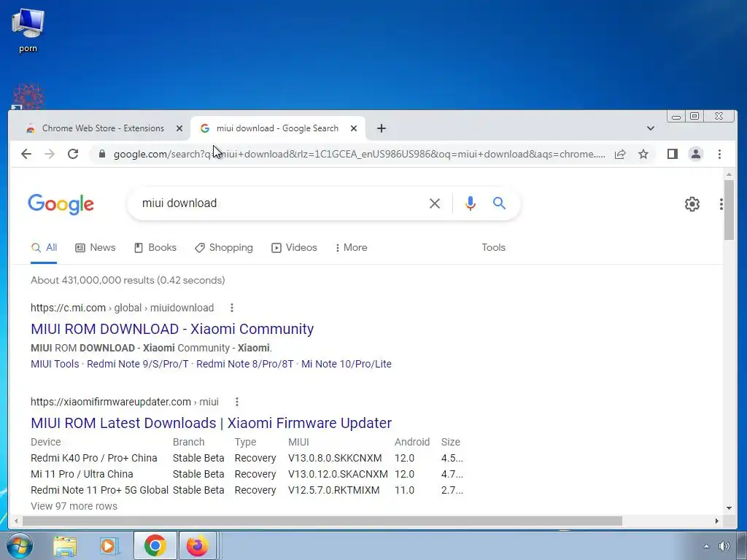Viewport: 747px width, 560px height.
Task: Open Chrome side panel
Action: (x=672, y=154)
